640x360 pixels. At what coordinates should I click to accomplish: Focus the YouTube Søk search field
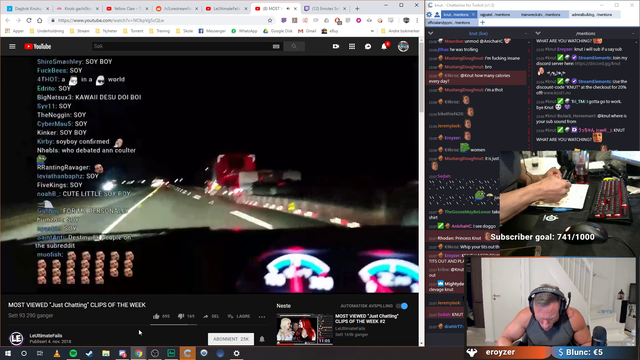point(182,47)
